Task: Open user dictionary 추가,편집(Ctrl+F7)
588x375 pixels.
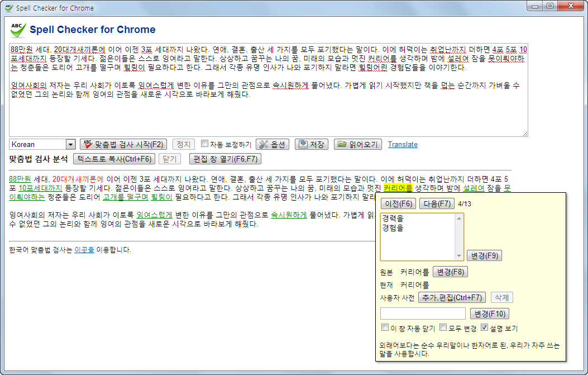Action: 452,298
